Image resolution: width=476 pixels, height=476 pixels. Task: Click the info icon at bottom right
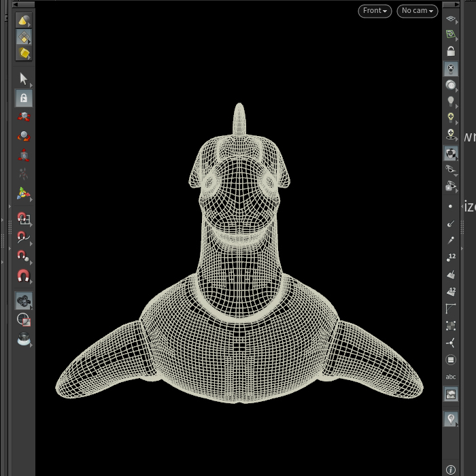coord(451,469)
